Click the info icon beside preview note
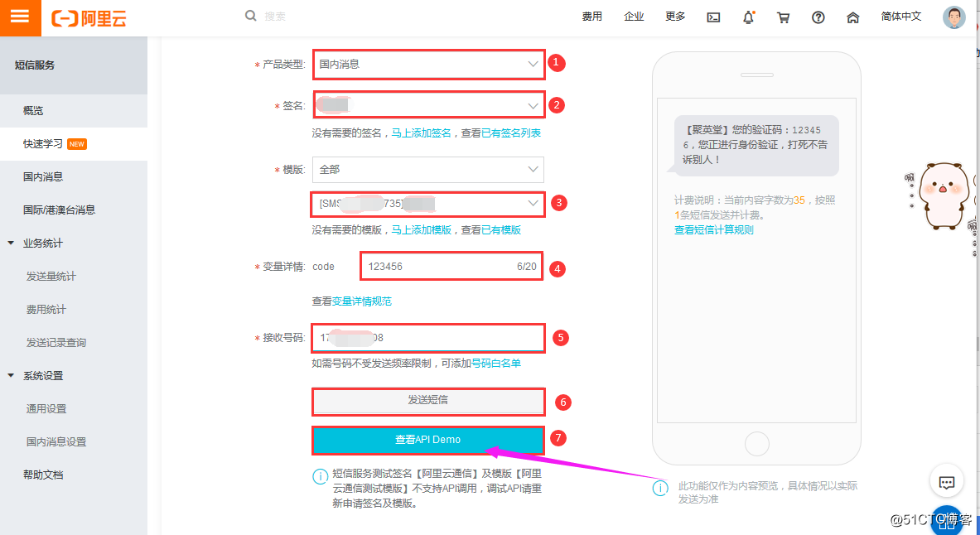Viewport: 980px width, 535px height. pos(660,488)
